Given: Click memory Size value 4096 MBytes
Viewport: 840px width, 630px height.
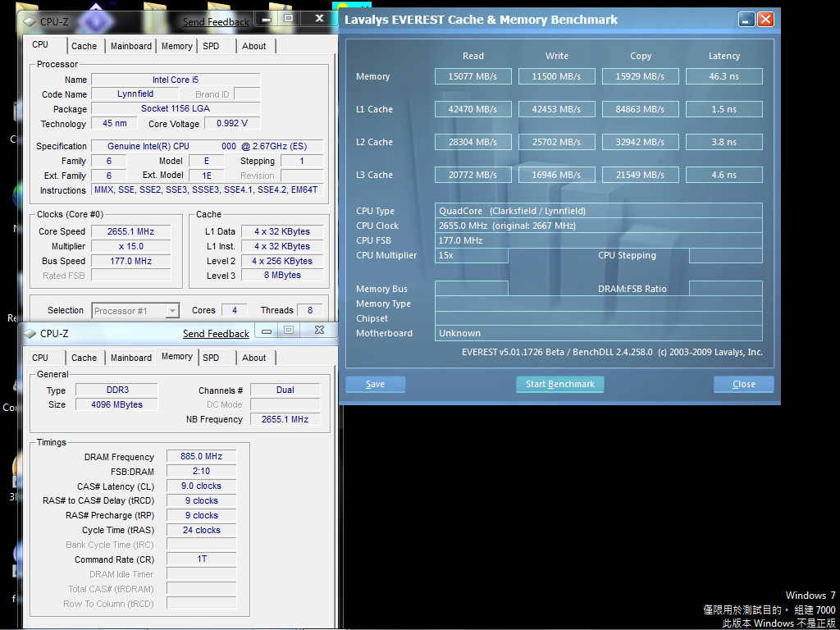Looking at the screenshot, I should click(116, 404).
